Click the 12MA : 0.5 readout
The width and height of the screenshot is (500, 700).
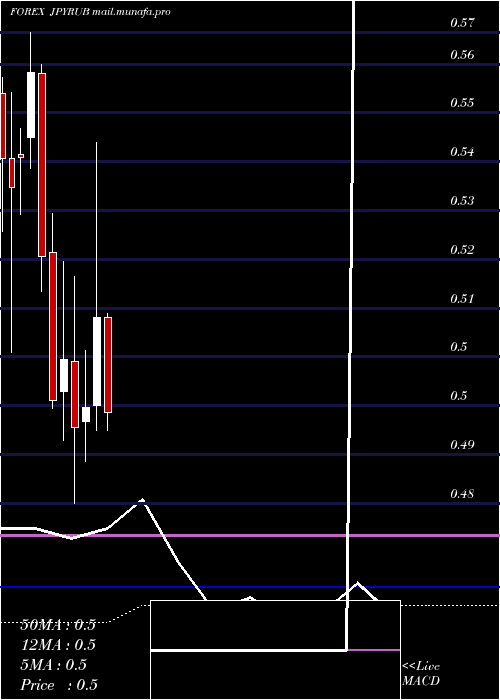pyautogui.click(x=58, y=645)
